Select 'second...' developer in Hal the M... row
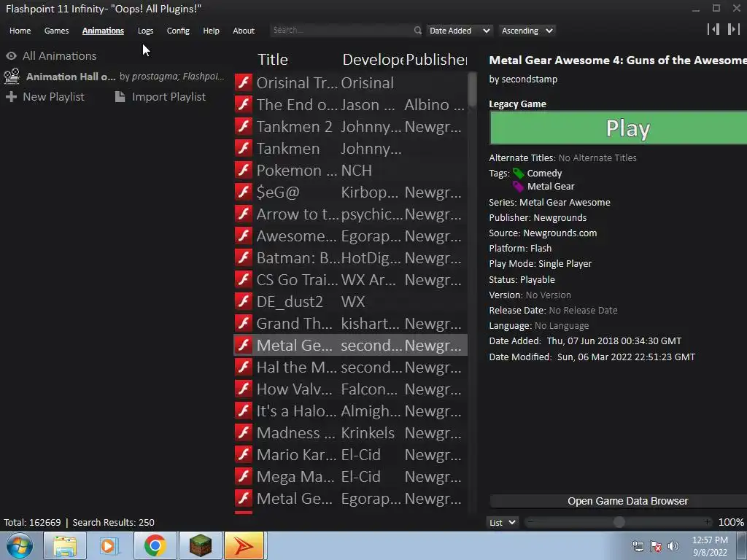The height and width of the screenshot is (560, 747). click(x=371, y=367)
